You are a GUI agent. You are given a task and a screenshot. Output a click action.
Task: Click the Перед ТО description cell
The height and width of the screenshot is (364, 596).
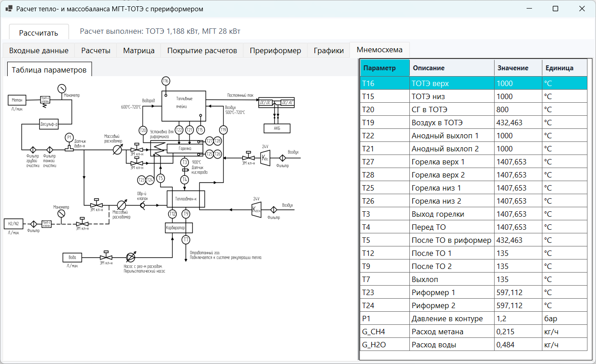(x=452, y=227)
